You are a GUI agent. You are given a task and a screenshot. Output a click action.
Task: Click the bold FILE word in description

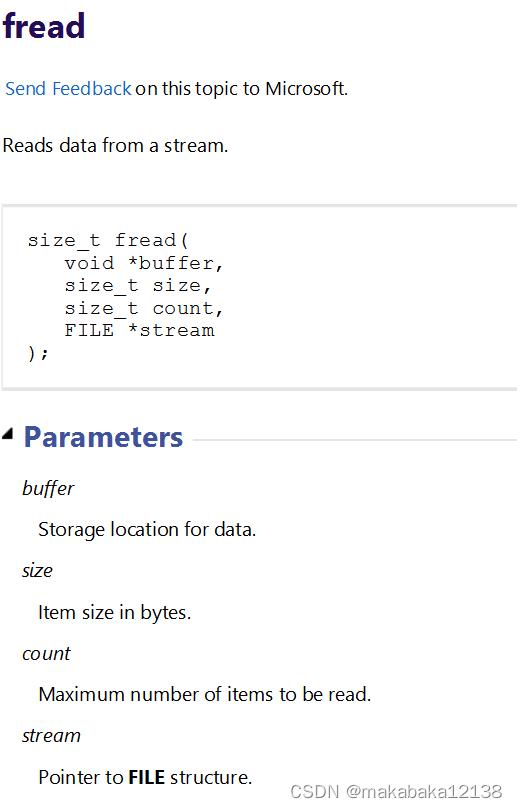point(146,777)
